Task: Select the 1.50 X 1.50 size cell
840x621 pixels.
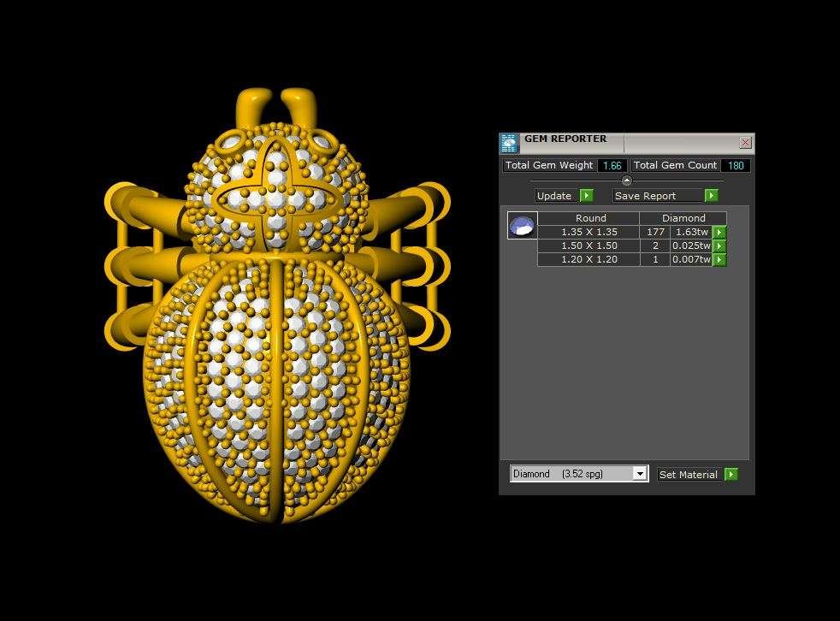Action: coord(589,245)
